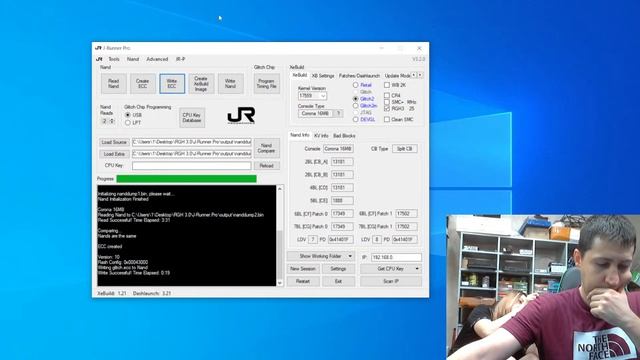The width and height of the screenshot is (640, 360).
Task: Click the Restart button
Action: click(x=303, y=281)
